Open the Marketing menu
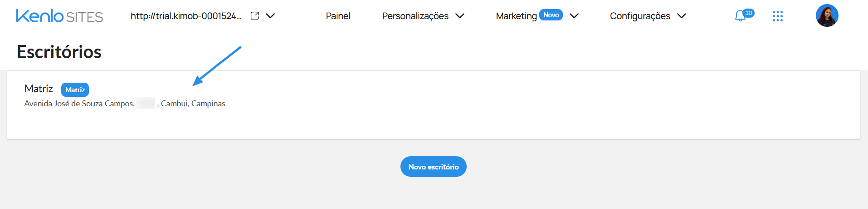Viewport: 868px width, 209px height. click(x=516, y=16)
